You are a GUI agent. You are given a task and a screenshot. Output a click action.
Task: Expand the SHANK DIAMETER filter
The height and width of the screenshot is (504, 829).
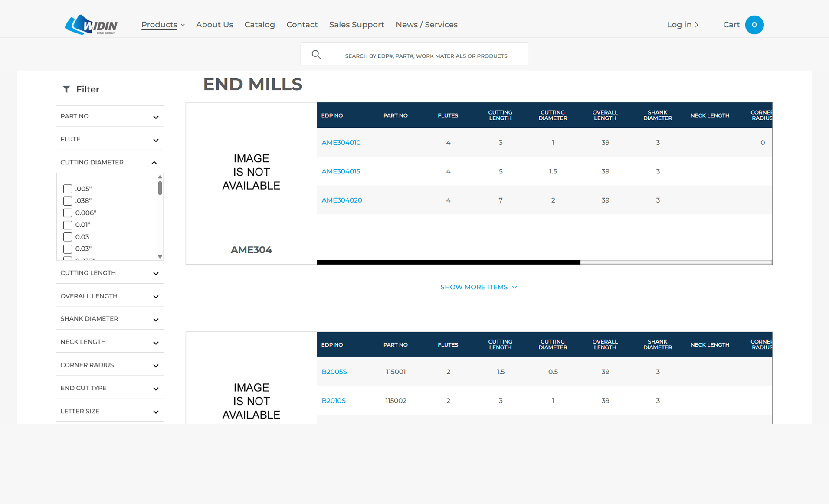[110, 319]
